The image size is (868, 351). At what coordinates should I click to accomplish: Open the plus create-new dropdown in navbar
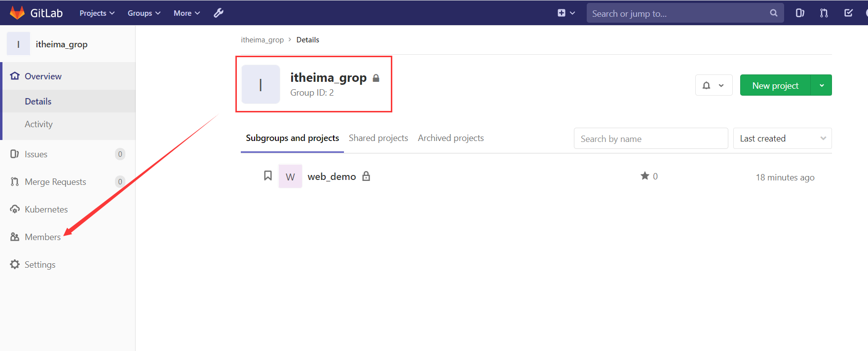(x=566, y=13)
